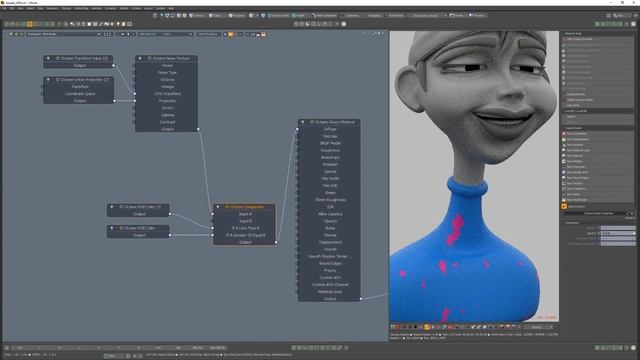Toggle the green Falloff button
Screen dimensions: 640x360
tap(299, 16)
